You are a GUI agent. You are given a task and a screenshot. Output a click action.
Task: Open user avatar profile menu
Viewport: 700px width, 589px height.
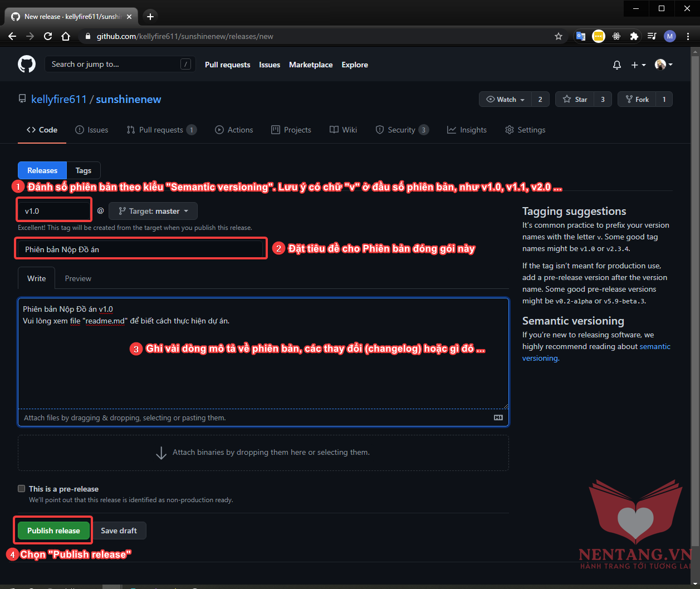click(663, 65)
